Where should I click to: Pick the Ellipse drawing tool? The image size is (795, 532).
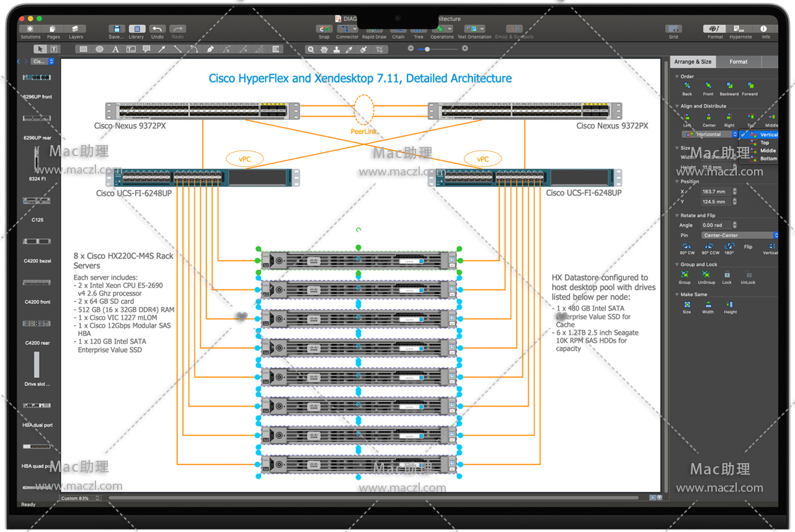click(99, 49)
